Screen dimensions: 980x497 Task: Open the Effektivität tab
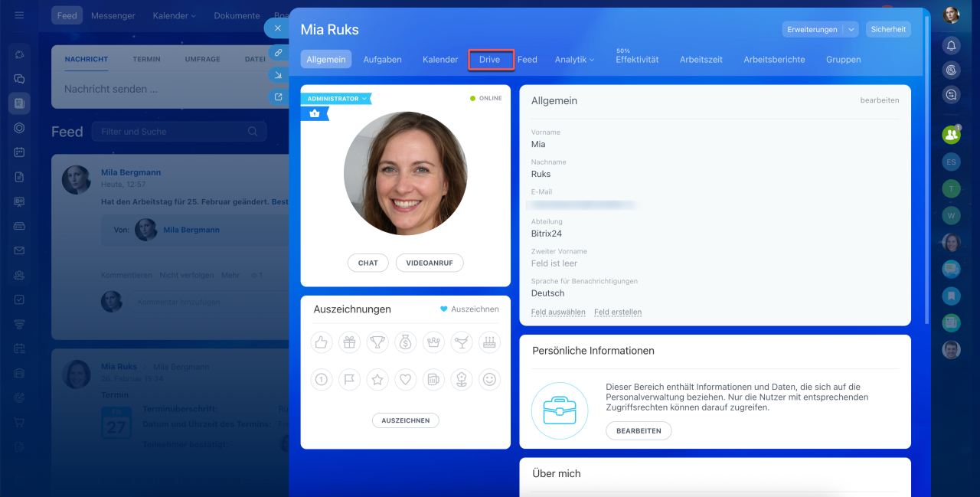[637, 59]
